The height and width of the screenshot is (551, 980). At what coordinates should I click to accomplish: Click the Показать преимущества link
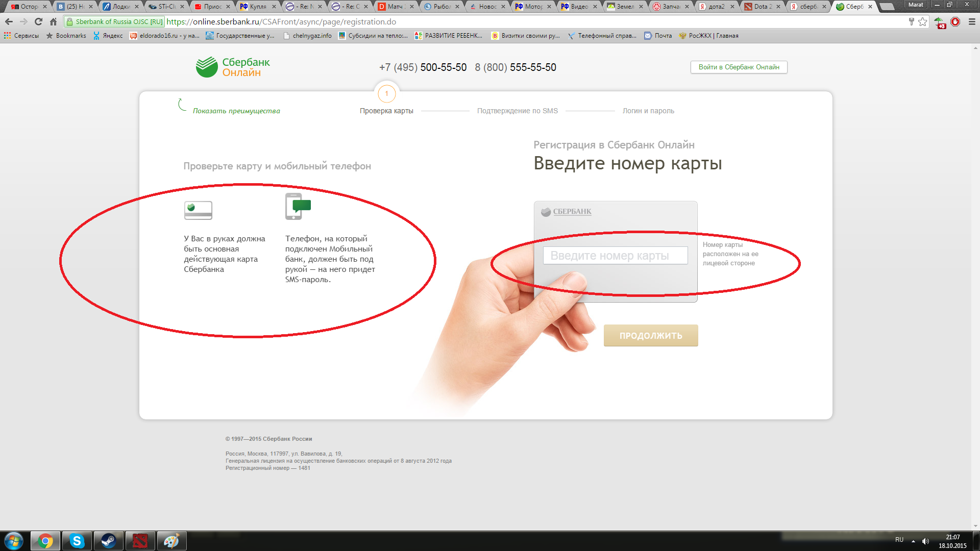click(x=236, y=111)
